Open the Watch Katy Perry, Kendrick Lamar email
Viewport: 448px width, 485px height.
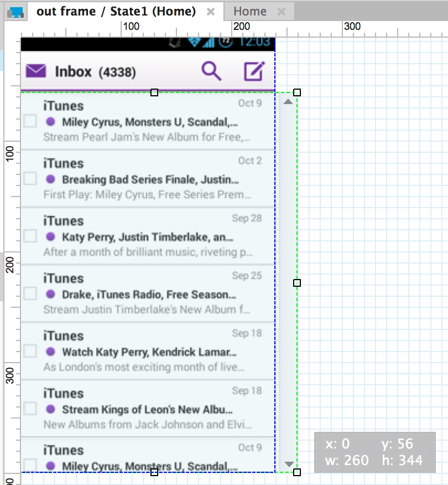click(x=148, y=351)
